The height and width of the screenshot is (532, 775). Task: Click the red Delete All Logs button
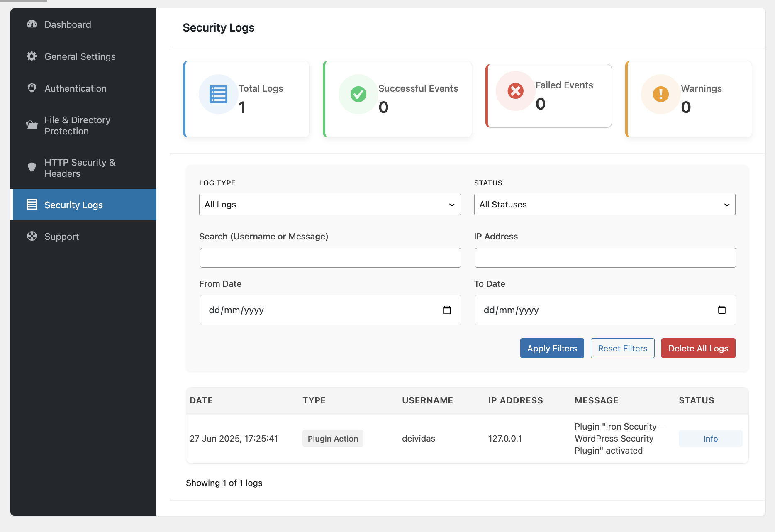pos(698,349)
